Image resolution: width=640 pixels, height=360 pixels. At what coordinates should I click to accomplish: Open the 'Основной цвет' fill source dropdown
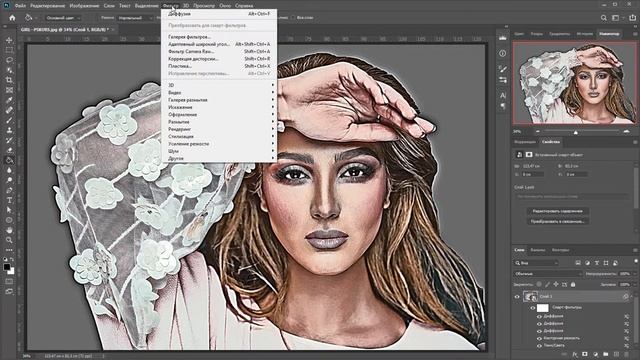pyautogui.click(x=63, y=18)
